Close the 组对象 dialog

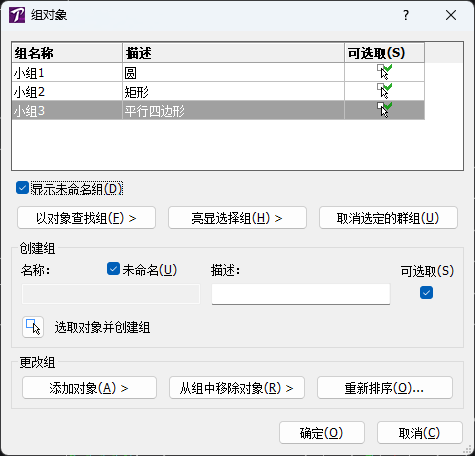point(451,15)
